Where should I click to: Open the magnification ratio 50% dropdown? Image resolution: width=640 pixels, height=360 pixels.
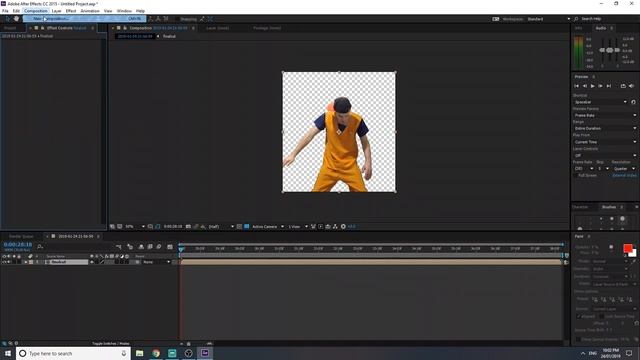(135, 227)
